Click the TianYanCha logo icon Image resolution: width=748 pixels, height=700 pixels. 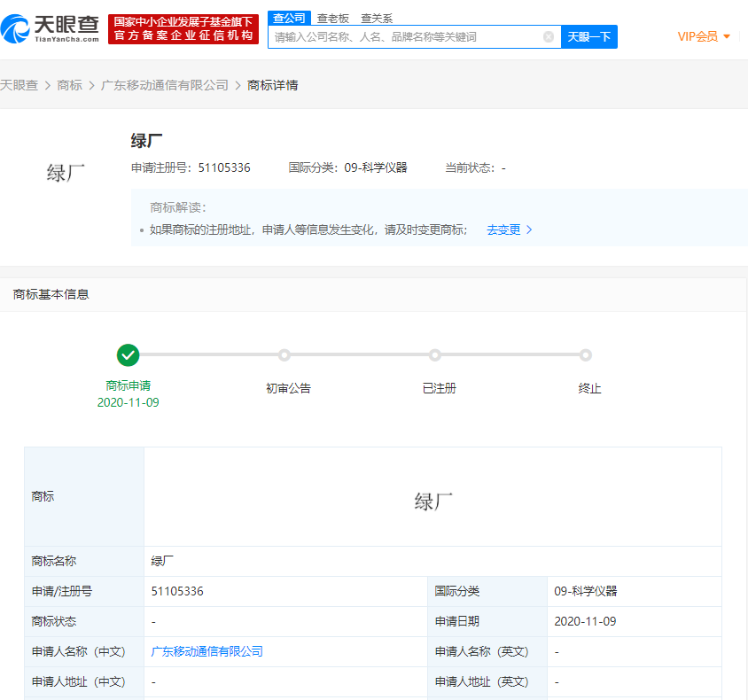(x=19, y=28)
